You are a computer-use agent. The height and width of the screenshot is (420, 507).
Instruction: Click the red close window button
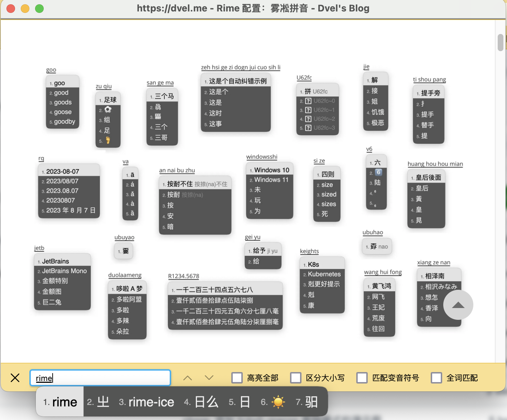coord(11,9)
